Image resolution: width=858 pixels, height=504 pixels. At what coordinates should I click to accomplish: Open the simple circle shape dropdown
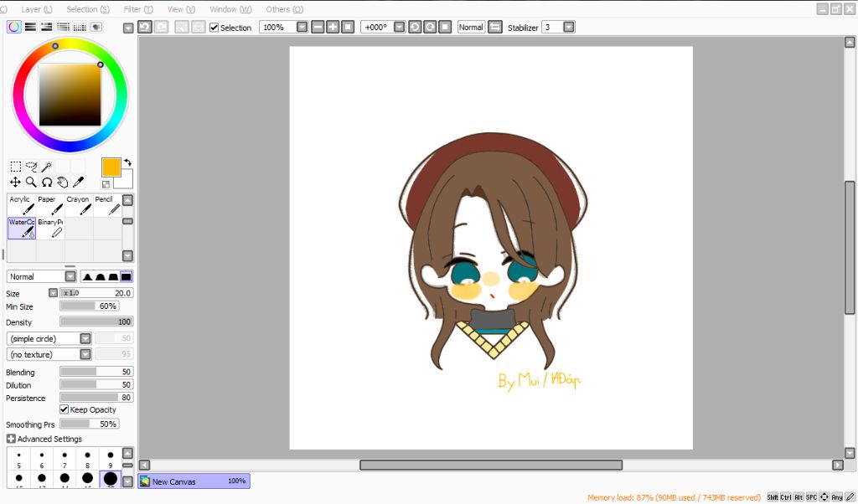[85, 338]
